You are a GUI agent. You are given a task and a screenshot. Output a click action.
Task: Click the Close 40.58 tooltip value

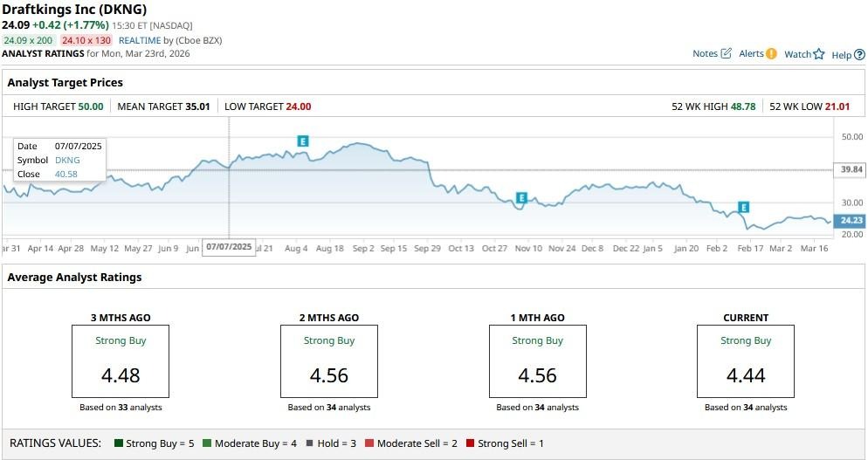(x=66, y=174)
